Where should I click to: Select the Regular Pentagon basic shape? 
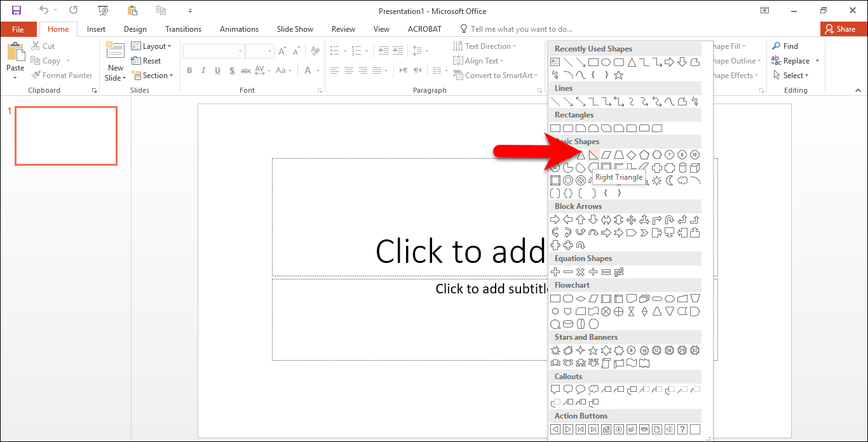tap(644, 155)
